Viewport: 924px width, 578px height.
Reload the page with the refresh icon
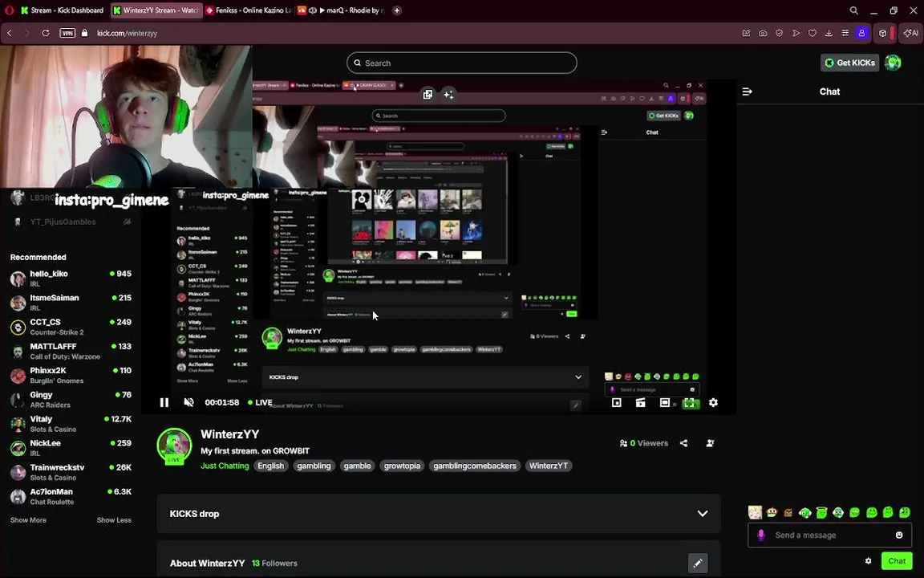point(46,33)
